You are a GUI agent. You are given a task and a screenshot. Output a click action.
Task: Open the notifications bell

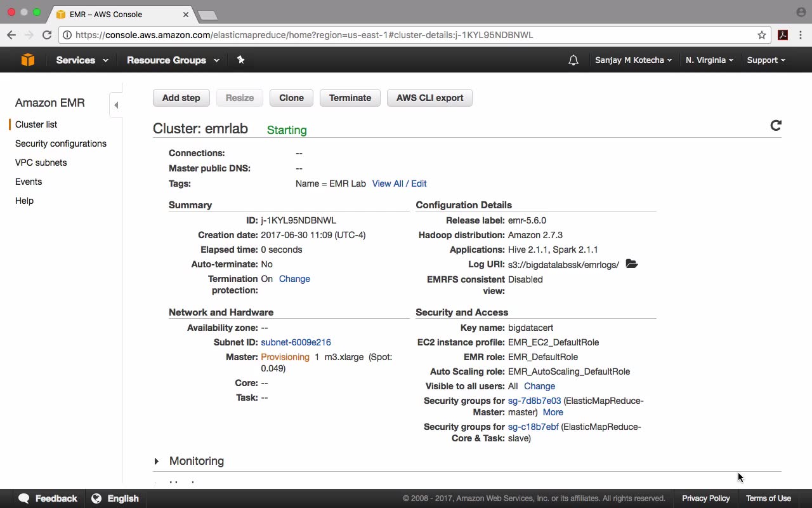pyautogui.click(x=573, y=60)
